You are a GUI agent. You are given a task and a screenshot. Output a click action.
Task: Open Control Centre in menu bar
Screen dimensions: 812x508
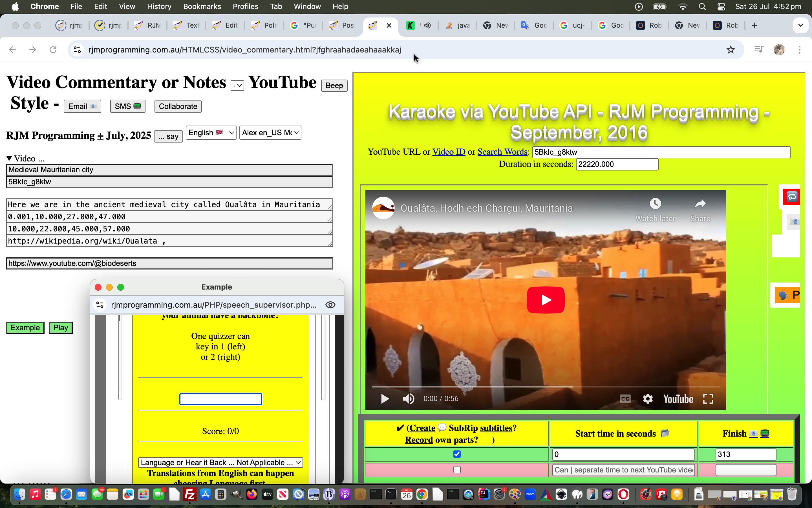coord(721,6)
